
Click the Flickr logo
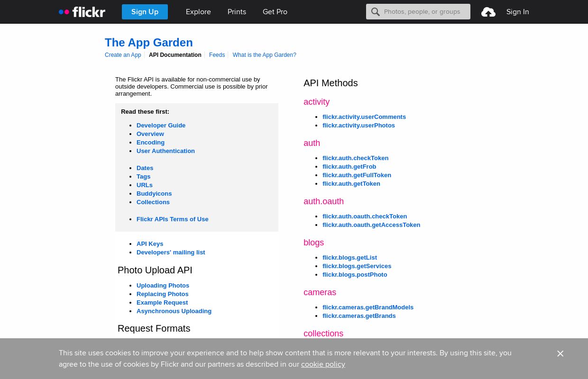point(82,12)
